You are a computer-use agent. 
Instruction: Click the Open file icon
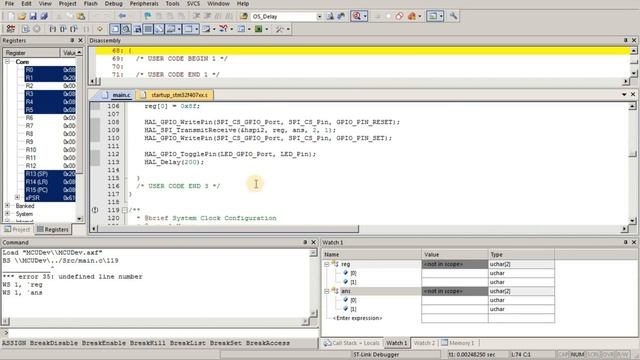[x=22, y=16]
